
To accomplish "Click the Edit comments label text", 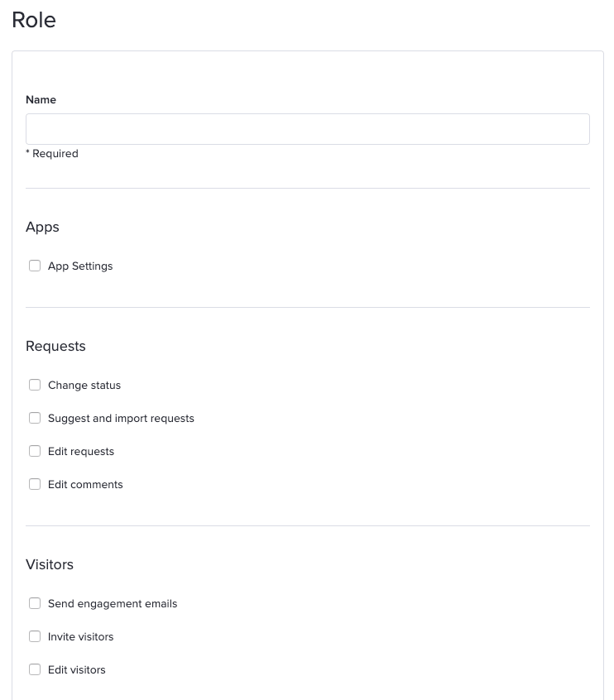I will tap(85, 484).
